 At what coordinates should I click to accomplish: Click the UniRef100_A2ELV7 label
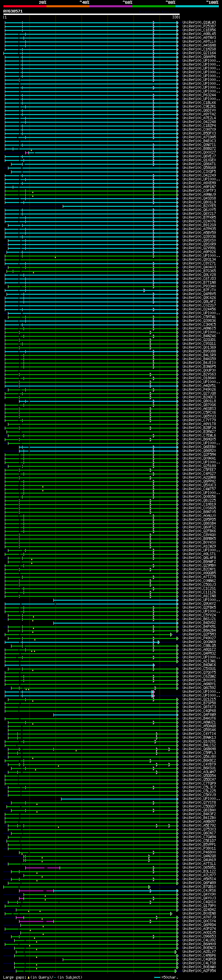coord(199,951)
